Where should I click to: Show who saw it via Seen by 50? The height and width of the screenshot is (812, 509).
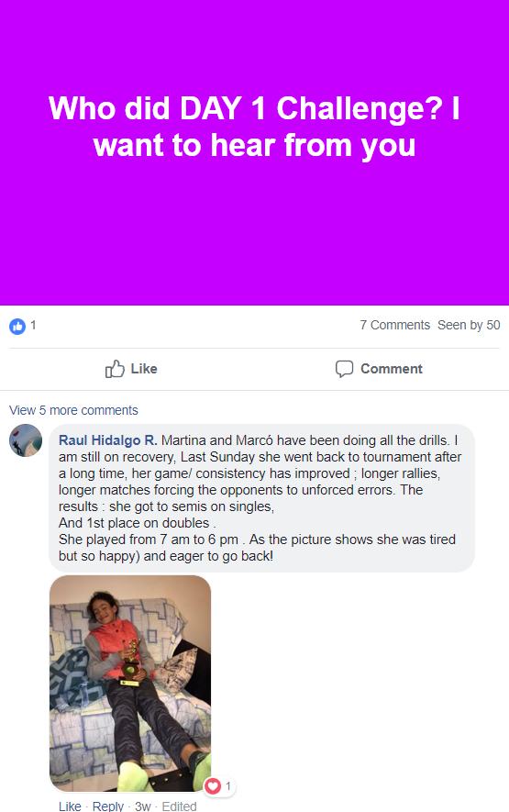[469, 325]
